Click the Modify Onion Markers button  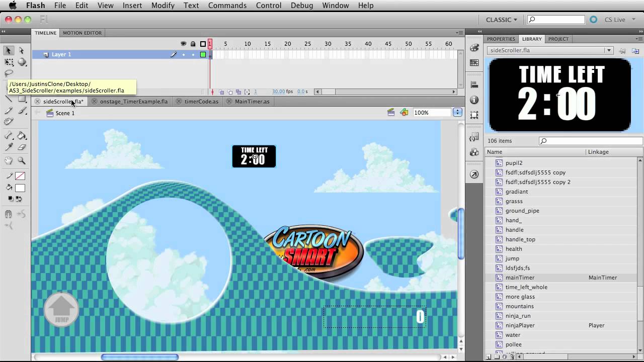[x=247, y=92]
